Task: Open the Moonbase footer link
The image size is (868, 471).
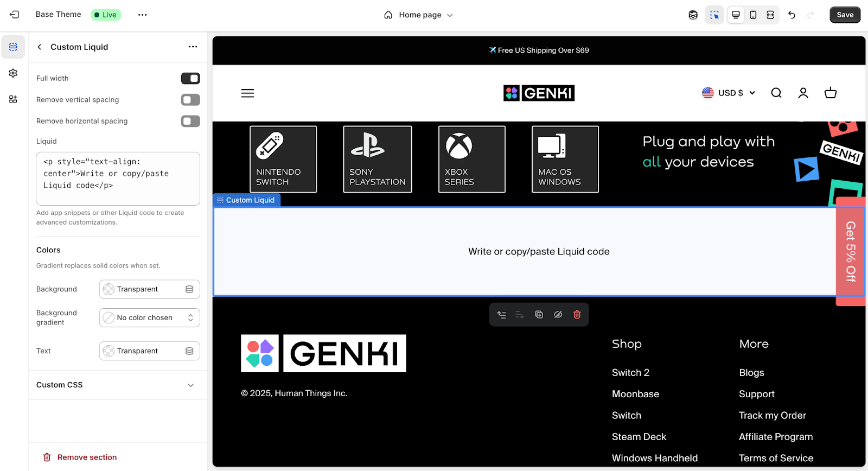Action: pos(635,394)
